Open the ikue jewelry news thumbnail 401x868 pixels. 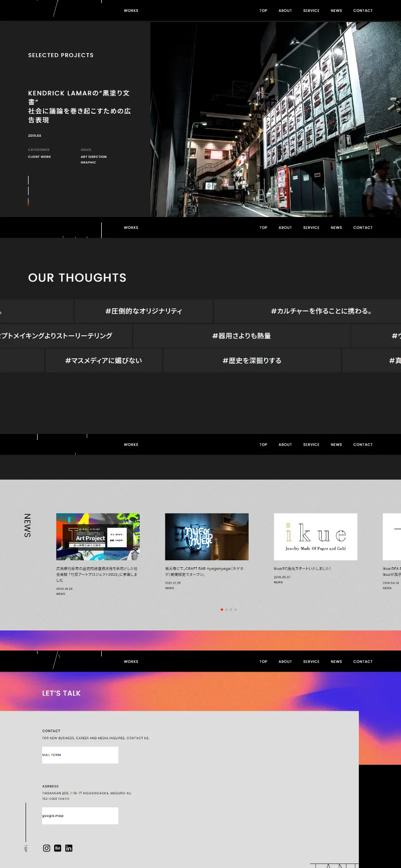click(x=315, y=536)
